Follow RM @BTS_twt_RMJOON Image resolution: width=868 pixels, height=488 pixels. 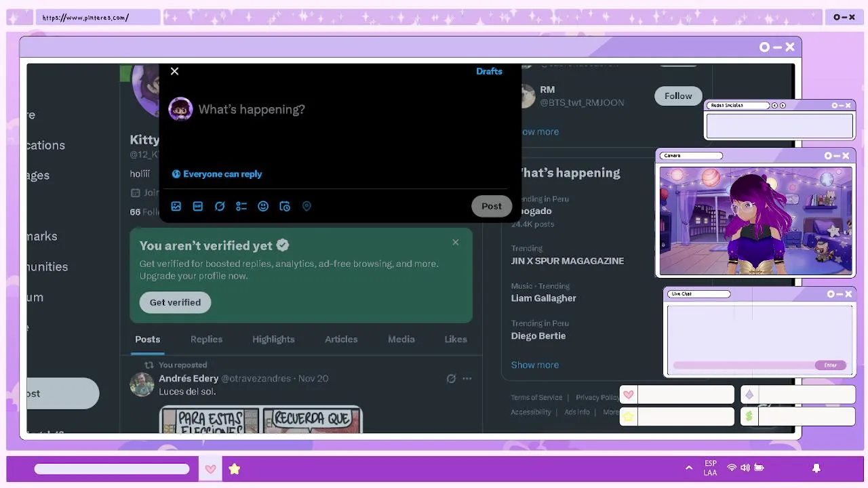678,96
